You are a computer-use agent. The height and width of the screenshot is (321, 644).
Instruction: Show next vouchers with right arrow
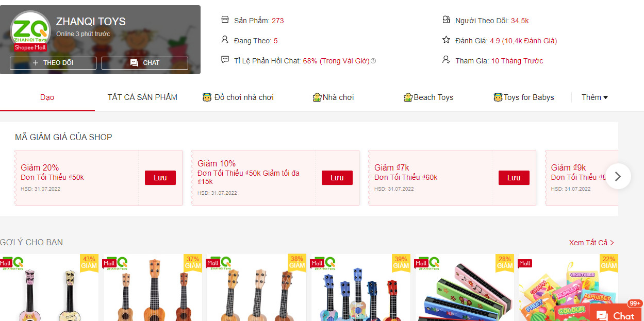[618, 176]
